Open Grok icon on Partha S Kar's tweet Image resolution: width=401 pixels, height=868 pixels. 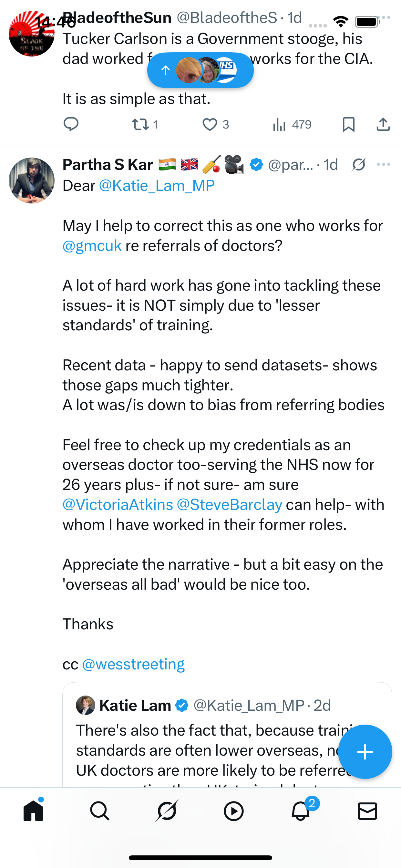[x=359, y=165]
